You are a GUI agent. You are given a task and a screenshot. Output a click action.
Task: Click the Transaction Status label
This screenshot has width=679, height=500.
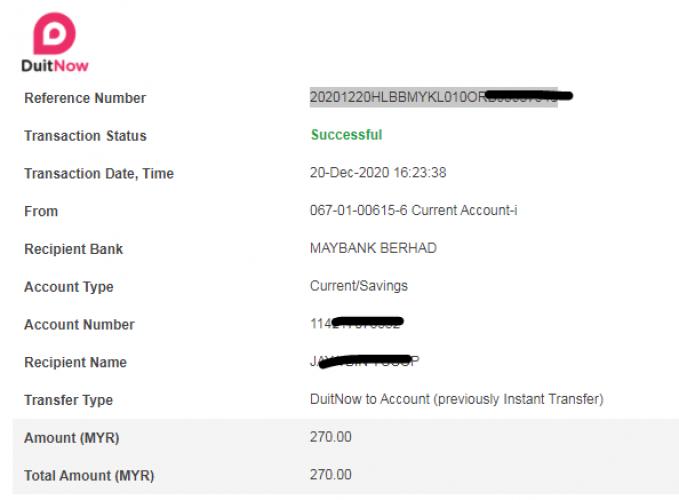click(x=85, y=136)
